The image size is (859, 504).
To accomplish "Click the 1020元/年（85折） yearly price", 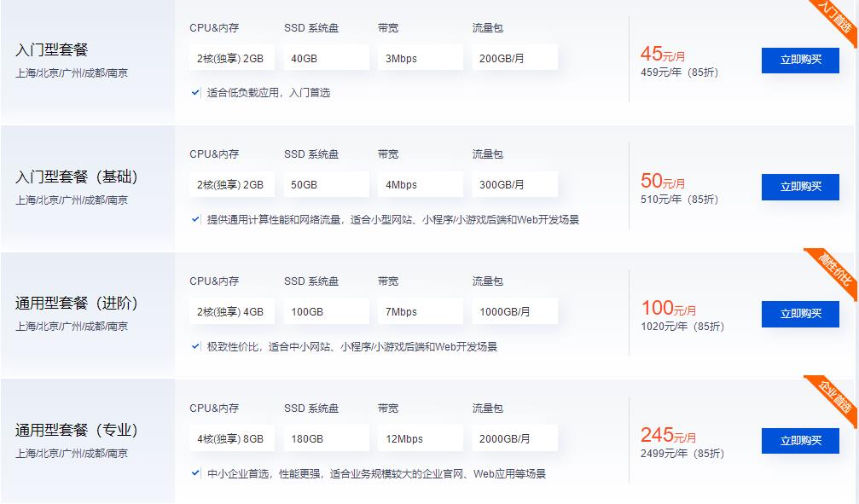I will click(x=682, y=327).
